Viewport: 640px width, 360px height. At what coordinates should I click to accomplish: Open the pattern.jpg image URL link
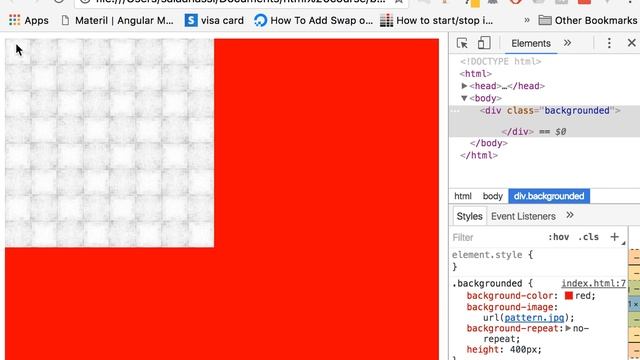[534, 318]
